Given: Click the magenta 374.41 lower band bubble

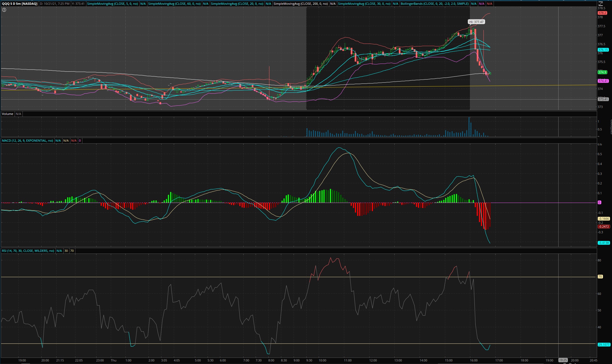Looking at the screenshot, I should click(x=603, y=81).
